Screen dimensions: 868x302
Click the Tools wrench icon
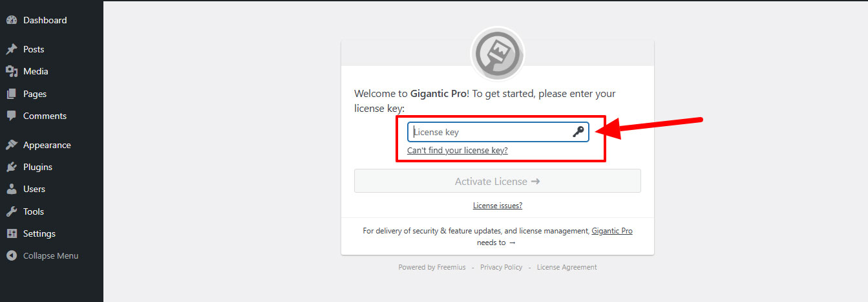[11, 211]
